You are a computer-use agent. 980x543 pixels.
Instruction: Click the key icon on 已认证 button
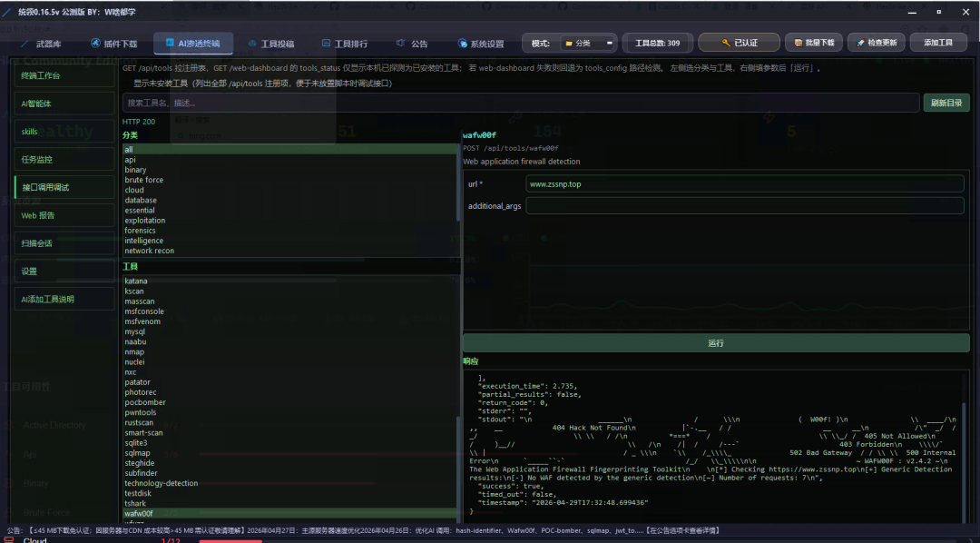726,43
